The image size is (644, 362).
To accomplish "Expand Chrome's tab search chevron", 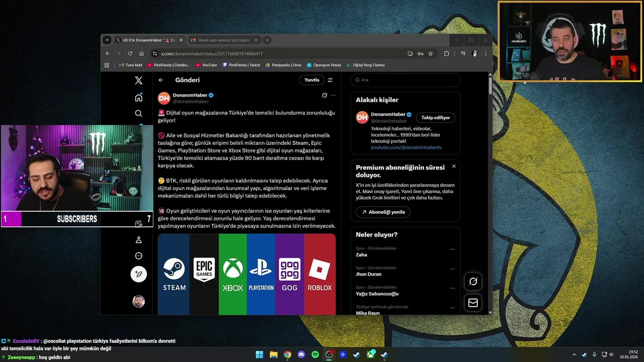I will point(107,40).
